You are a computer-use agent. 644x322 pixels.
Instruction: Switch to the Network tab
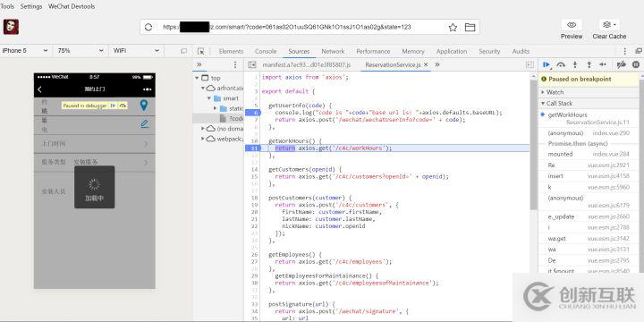(333, 51)
